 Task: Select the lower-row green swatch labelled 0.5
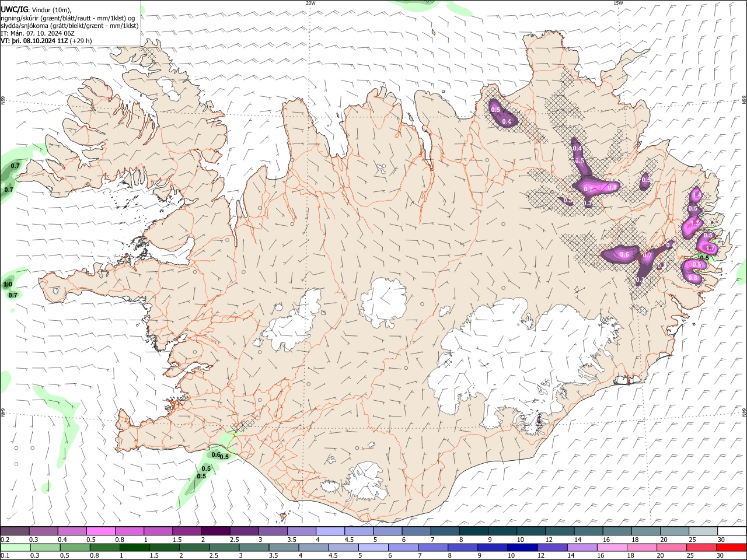[75, 547]
